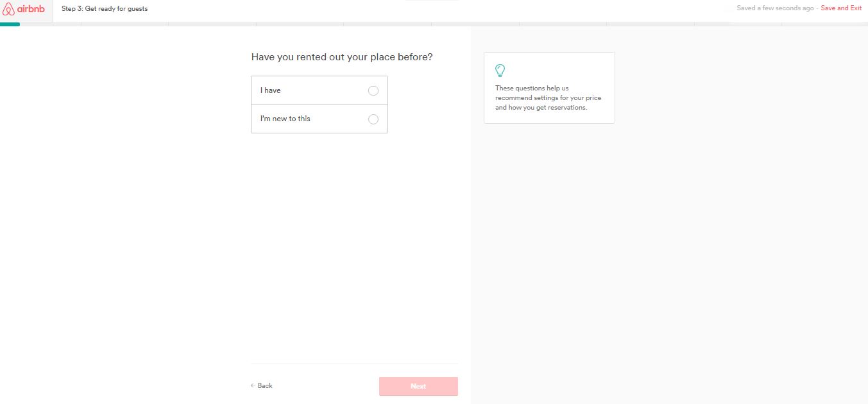Choose the "I'm new to this" radio button

pos(373,119)
